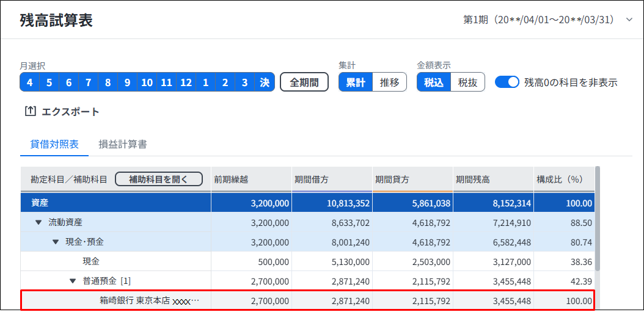The height and width of the screenshot is (312, 644).
Task: Collapse the 普通預金 [1] row triangle
Action: tap(73, 281)
